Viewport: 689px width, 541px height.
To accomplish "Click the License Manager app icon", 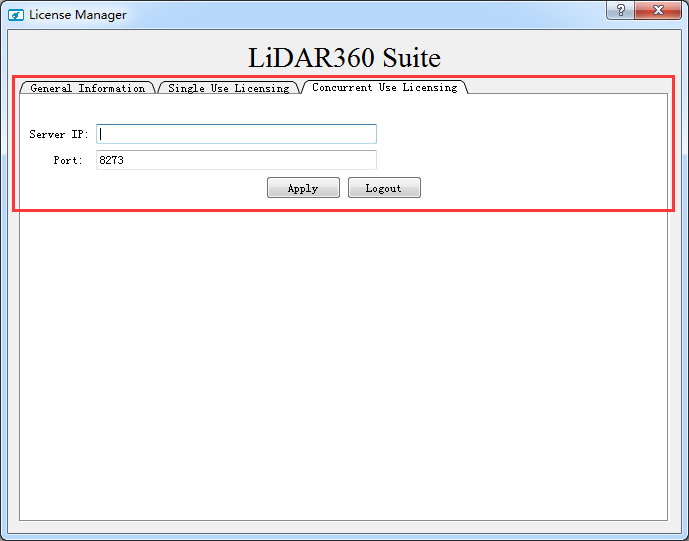I will pos(15,15).
